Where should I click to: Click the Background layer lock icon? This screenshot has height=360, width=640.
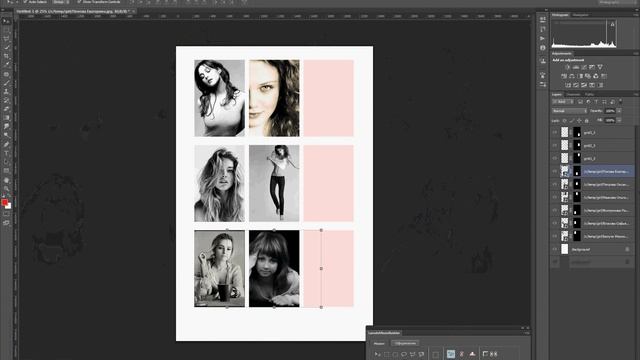[x=627, y=249]
